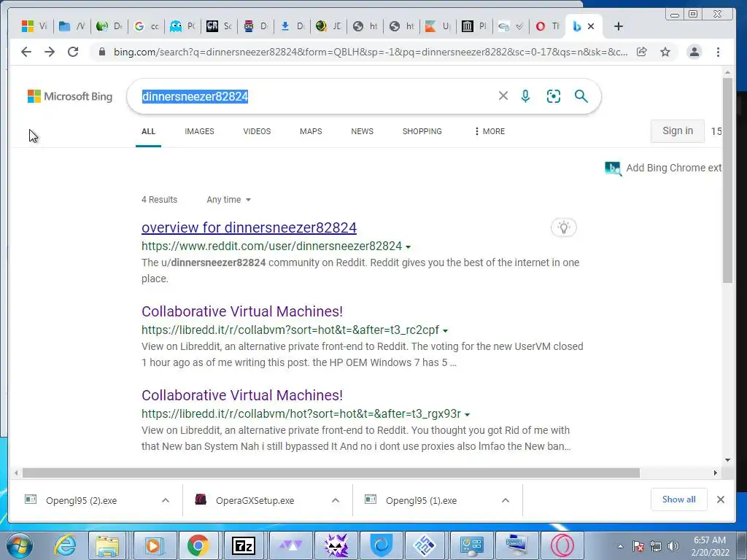The height and width of the screenshot is (560, 747).
Task: Click the taskbar clock showing 6:57 AM
Action: point(710,546)
